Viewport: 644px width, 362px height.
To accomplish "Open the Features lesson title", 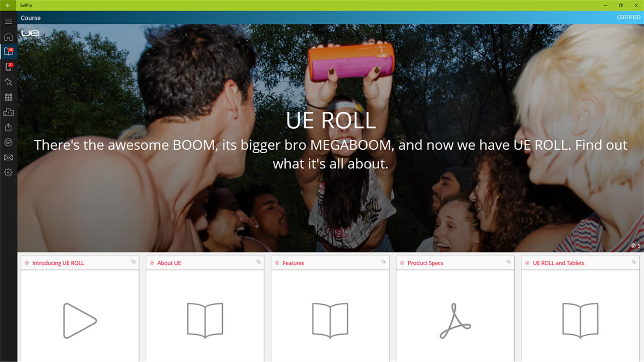I will point(293,263).
